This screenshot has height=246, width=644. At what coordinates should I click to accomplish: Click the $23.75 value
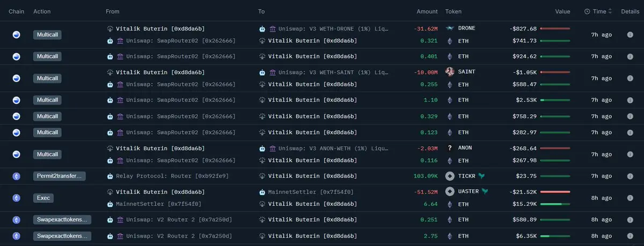click(x=526, y=176)
